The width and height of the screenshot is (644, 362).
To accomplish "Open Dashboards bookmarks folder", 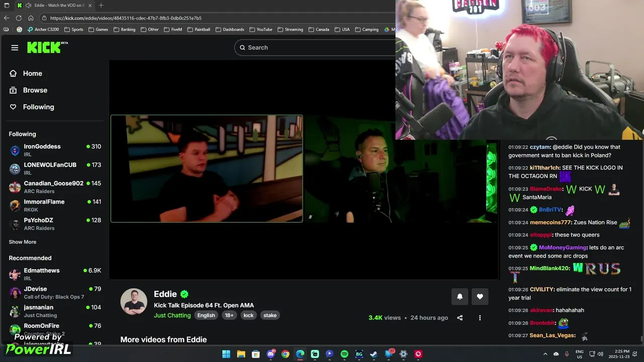I will point(229,29).
